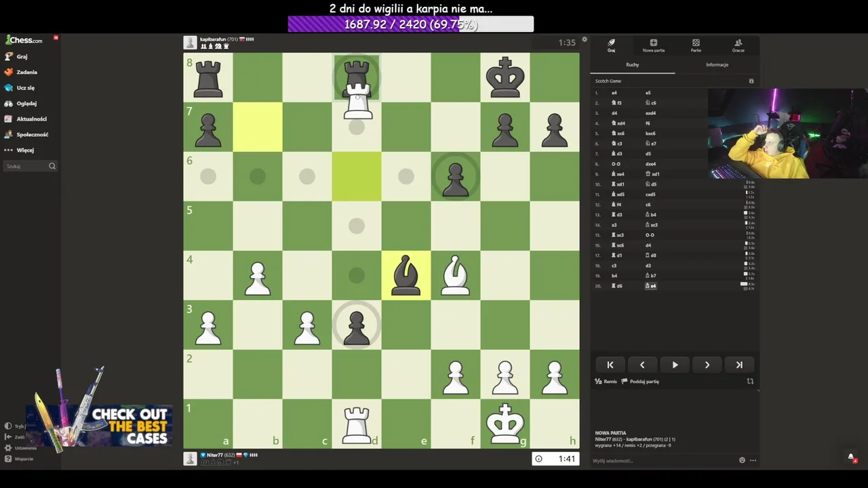Click the Chess.com logo
This screenshot has width=868, height=488.
coord(24,40)
